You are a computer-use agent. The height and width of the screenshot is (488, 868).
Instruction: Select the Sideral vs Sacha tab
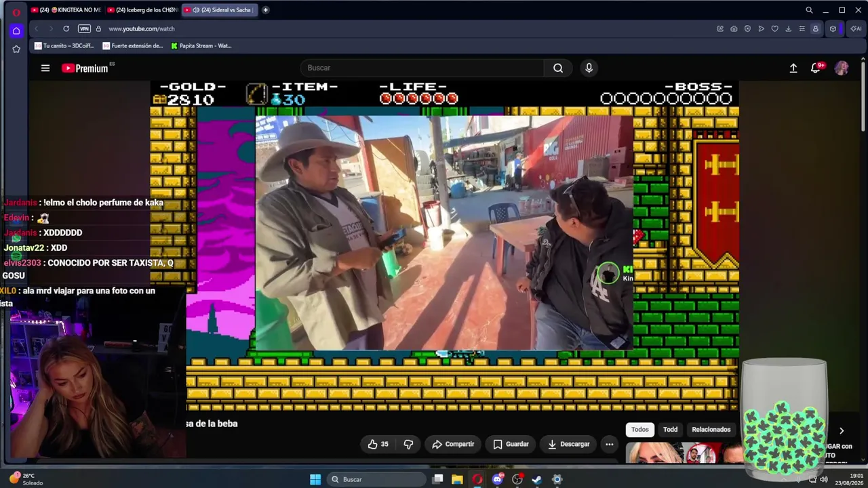[219, 10]
